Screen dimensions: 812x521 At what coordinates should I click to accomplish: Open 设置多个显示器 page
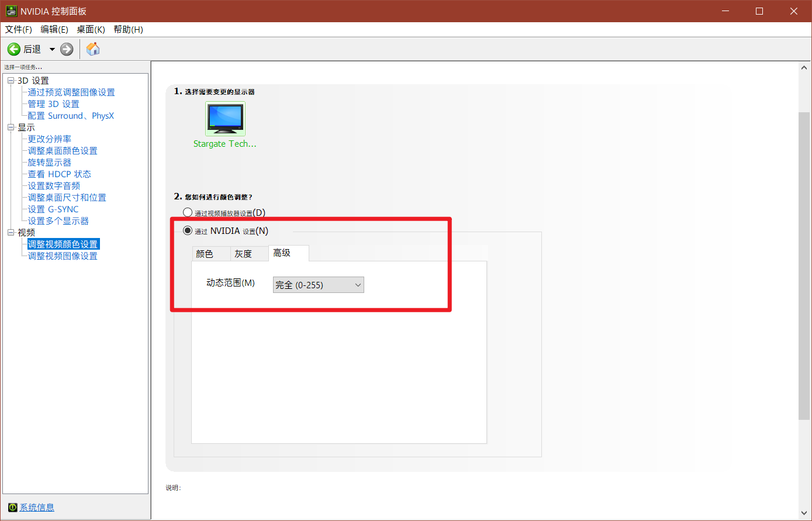58,221
